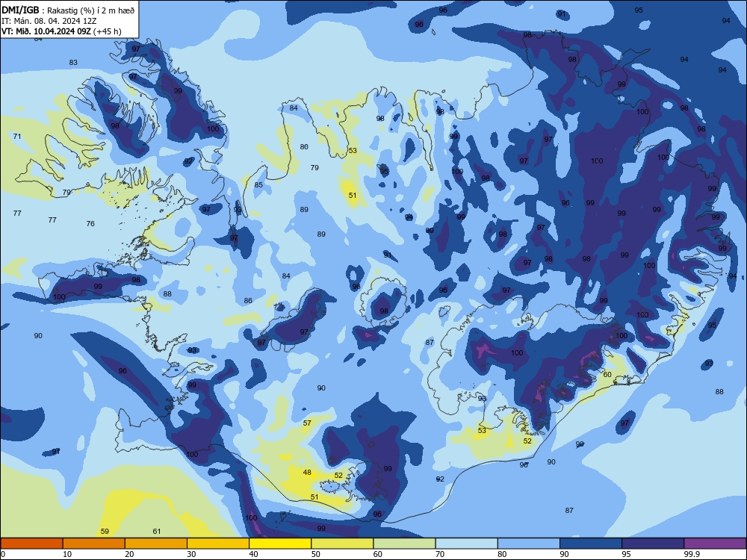The image size is (747, 560).
Task: Pick the purple legend swatch above 99.9
Action: click(x=715, y=544)
